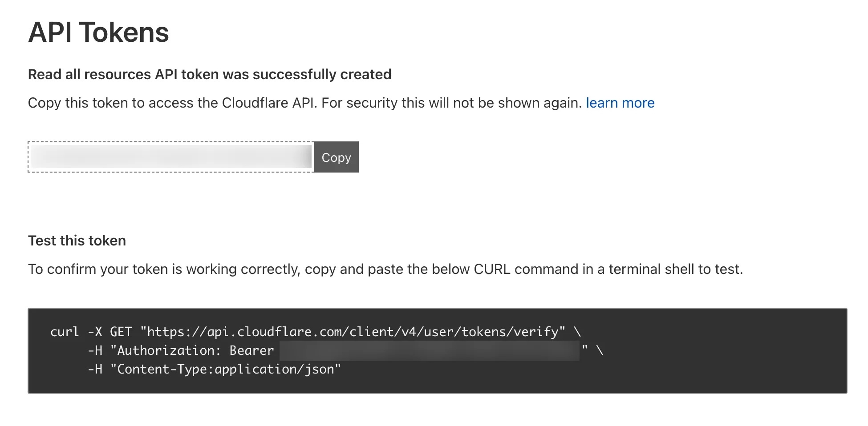Select the API Tokens page heading
Screen dimensions: 868x426
(x=98, y=32)
